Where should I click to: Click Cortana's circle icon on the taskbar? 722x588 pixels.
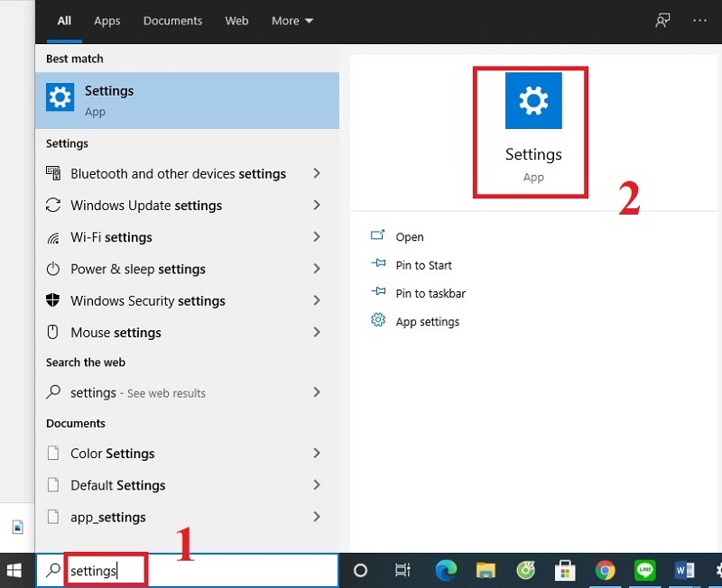click(x=360, y=570)
